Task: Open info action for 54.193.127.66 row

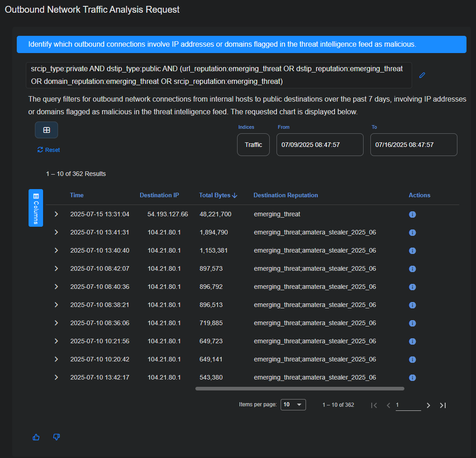Action: tap(413, 214)
